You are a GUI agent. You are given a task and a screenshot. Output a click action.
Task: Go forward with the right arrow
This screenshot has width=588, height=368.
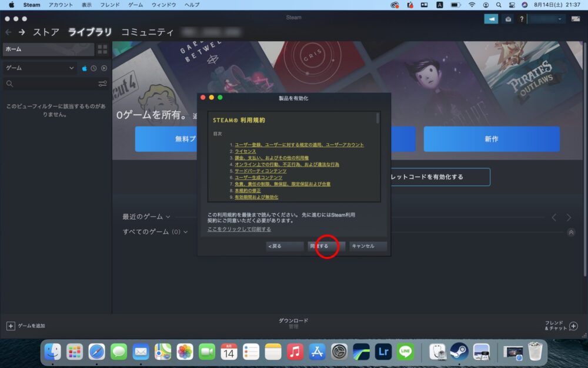point(22,32)
